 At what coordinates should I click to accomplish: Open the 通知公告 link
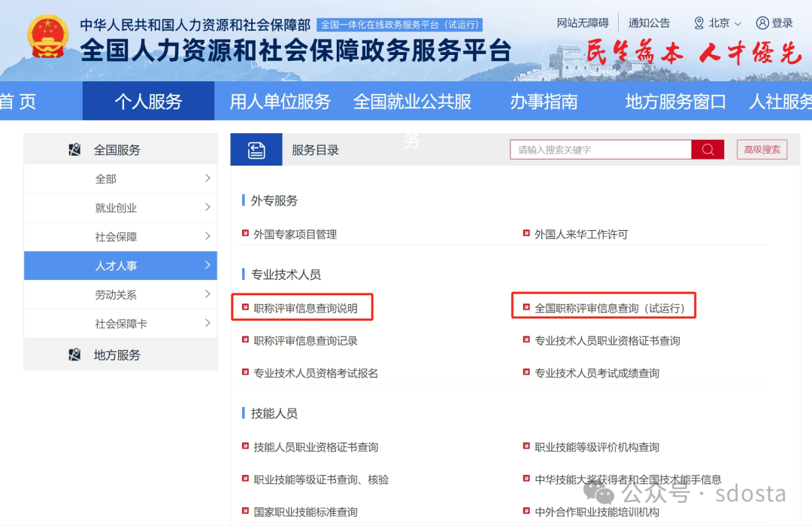(x=649, y=23)
